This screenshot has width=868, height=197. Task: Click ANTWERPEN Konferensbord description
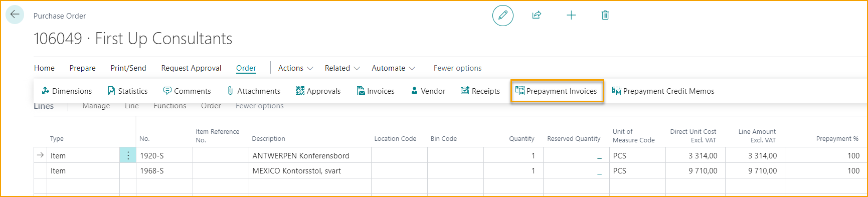pos(301,156)
